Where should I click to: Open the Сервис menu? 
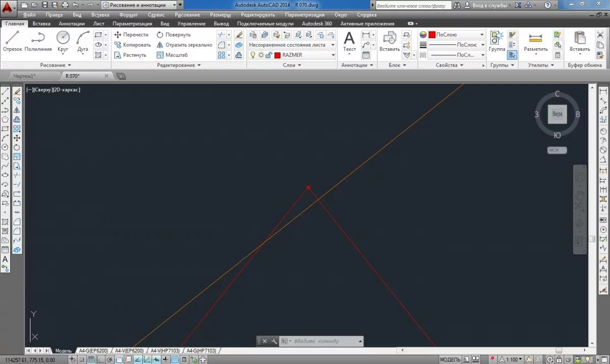point(156,15)
